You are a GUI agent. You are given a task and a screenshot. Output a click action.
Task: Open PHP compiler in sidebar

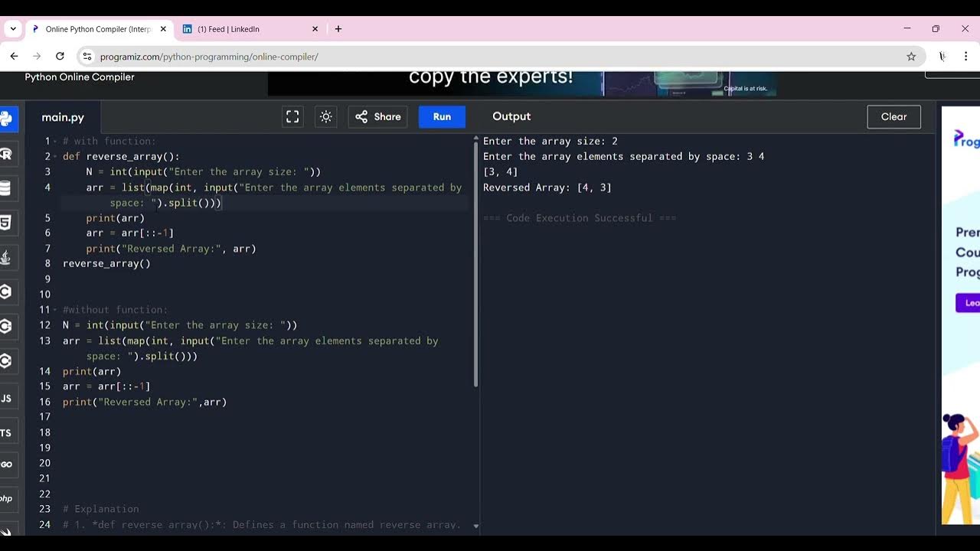[x=5, y=498]
